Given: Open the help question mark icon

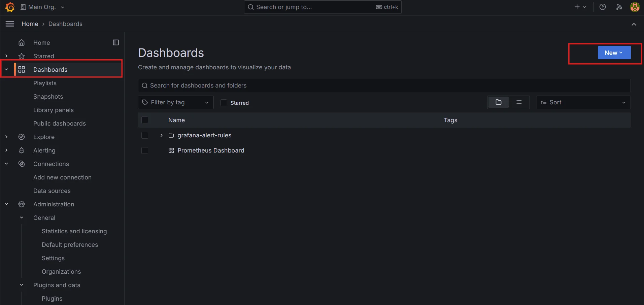Looking at the screenshot, I should click(x=602, y=7).
